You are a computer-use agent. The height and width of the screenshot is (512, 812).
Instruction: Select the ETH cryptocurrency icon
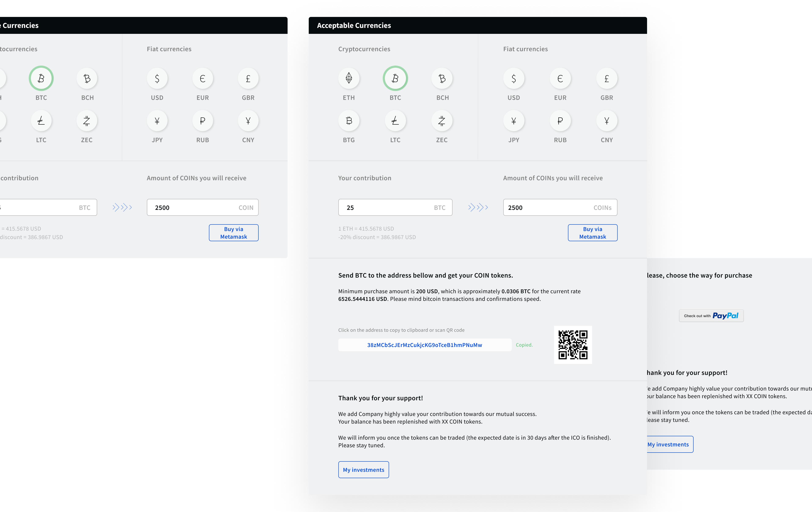pyautogui.click(x=349, y=78)
